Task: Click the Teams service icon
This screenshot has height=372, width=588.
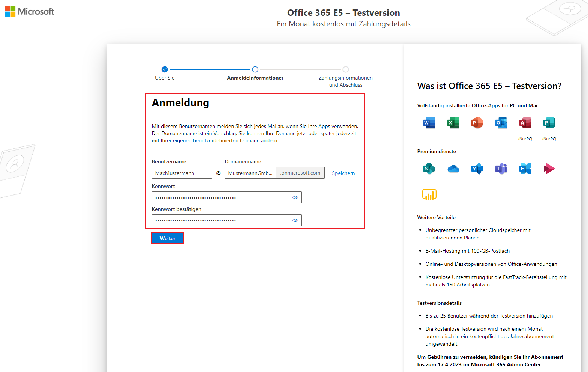Action: [x=501, y=169]
